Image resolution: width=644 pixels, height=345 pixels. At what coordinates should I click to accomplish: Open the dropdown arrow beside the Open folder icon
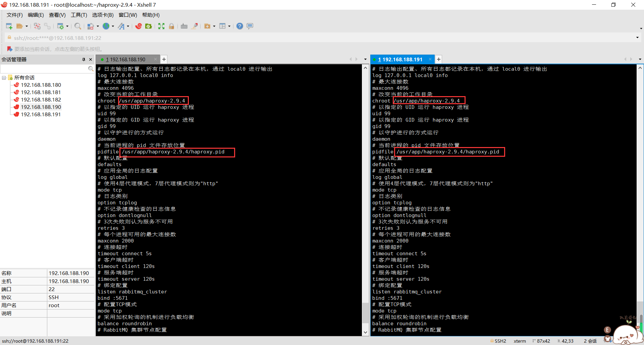tap(26, 26)
